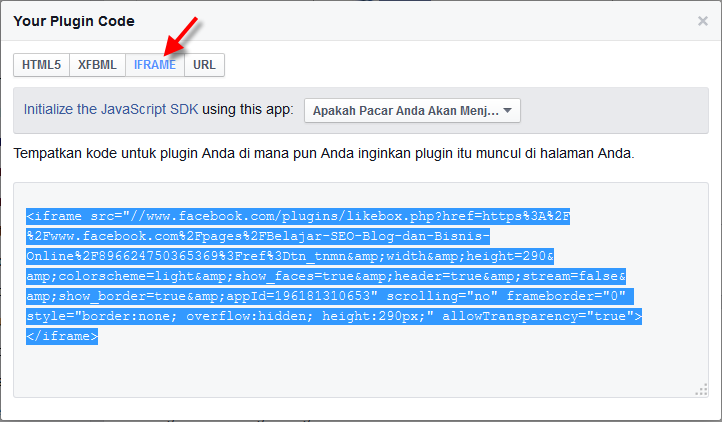Click the closing </iframe> tag text
722x422 pixels.
[62, 336]
